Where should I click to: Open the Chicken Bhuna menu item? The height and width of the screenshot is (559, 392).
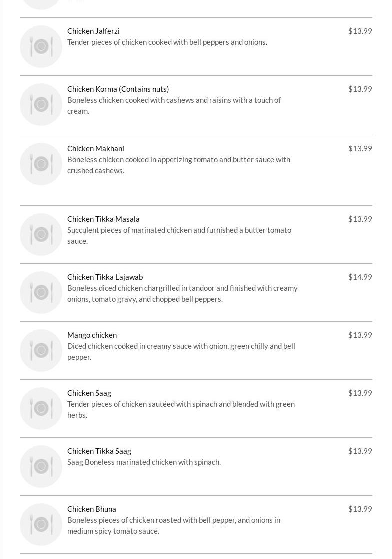[x=91, y=509]
